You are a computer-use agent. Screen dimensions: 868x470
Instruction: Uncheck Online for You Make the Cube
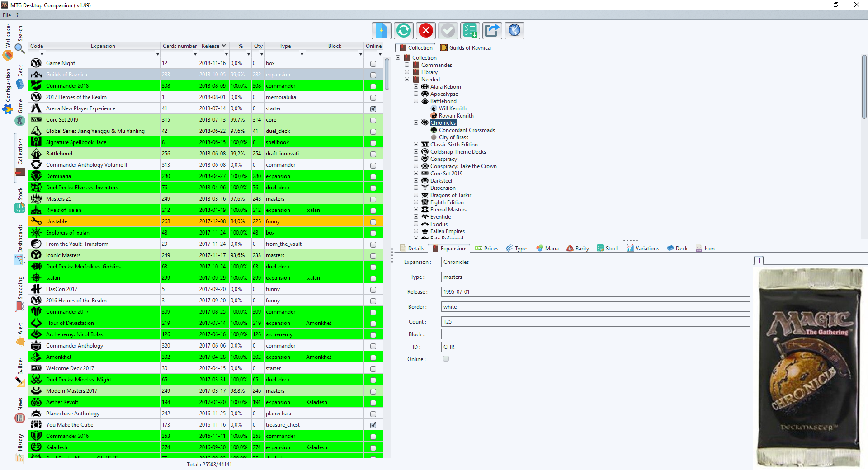(373, 425)
